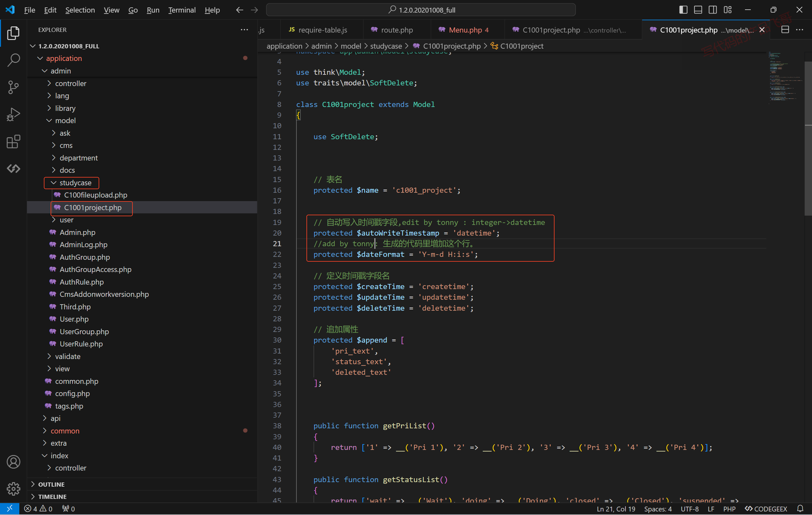This screenshot has height=515, width=812.
Task: Open Explorer views and more actions ellipsis
Action: (x=244, y=30)
